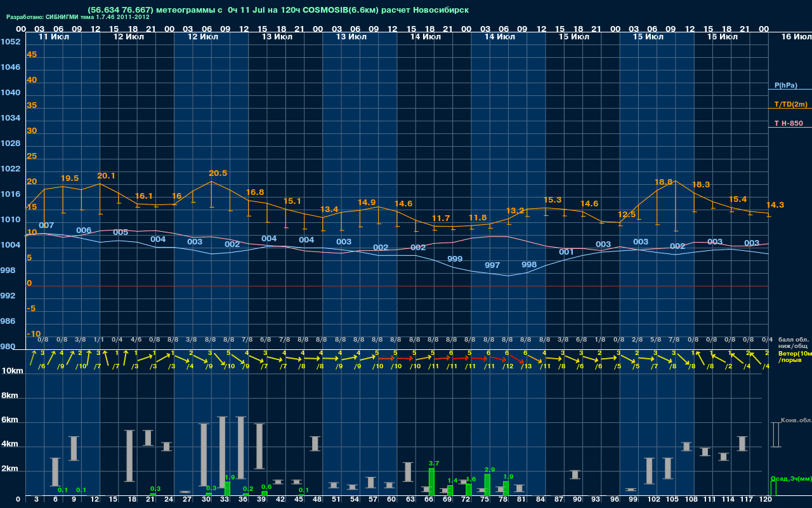The image size is (812, 508).
Task: Click the 1.4 precipitation value
Action: (x=452, y=481)
